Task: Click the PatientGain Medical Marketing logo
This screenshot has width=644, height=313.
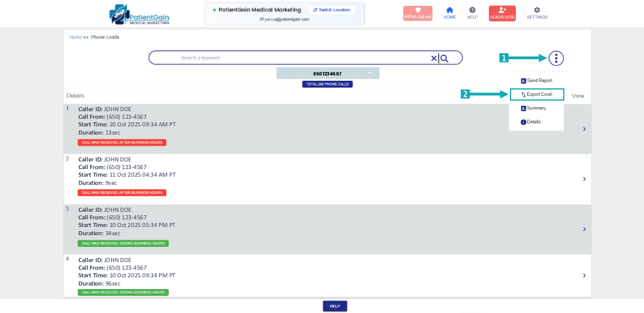Action: coord(139,14)
